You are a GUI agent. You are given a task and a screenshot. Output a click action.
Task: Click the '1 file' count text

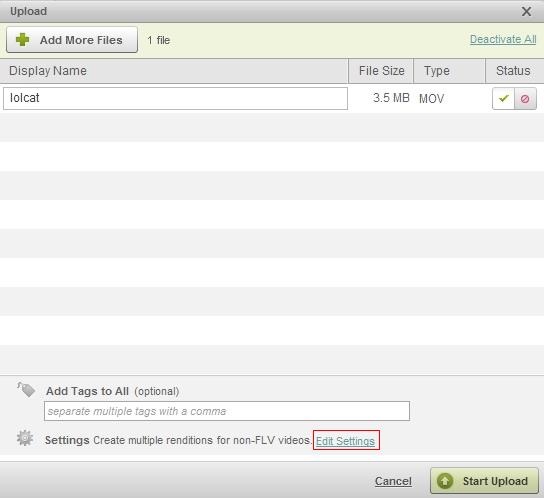[159, 40]
